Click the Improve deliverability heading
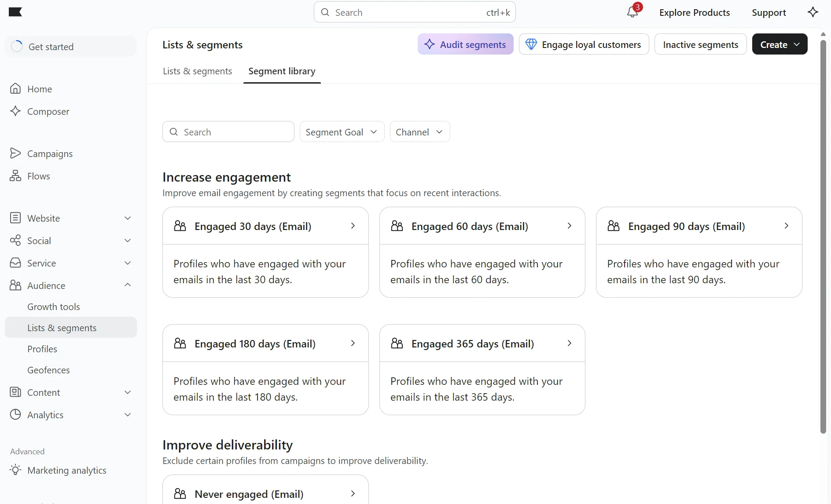Screen dimensions: 831x504 tap(227, 445)
